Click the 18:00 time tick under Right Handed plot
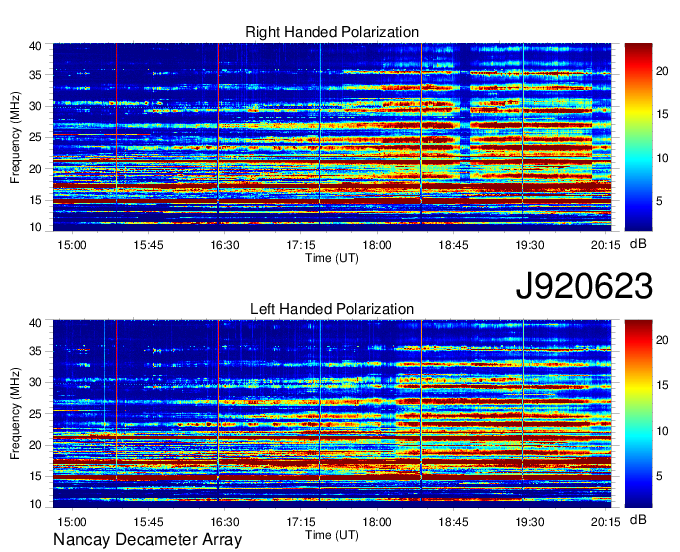680x552 pixels. pyautogui.click(x=377, y=245)
